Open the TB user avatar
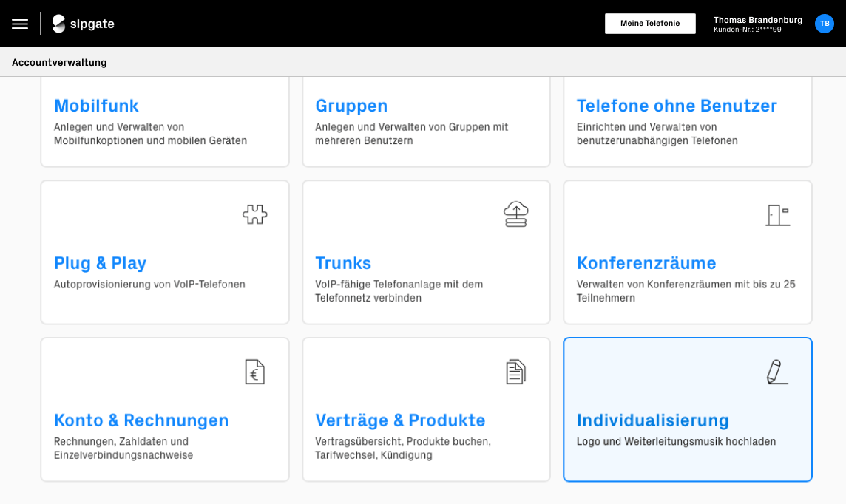The height and width of the screenshot is (504, 846). tap(824, 24)
